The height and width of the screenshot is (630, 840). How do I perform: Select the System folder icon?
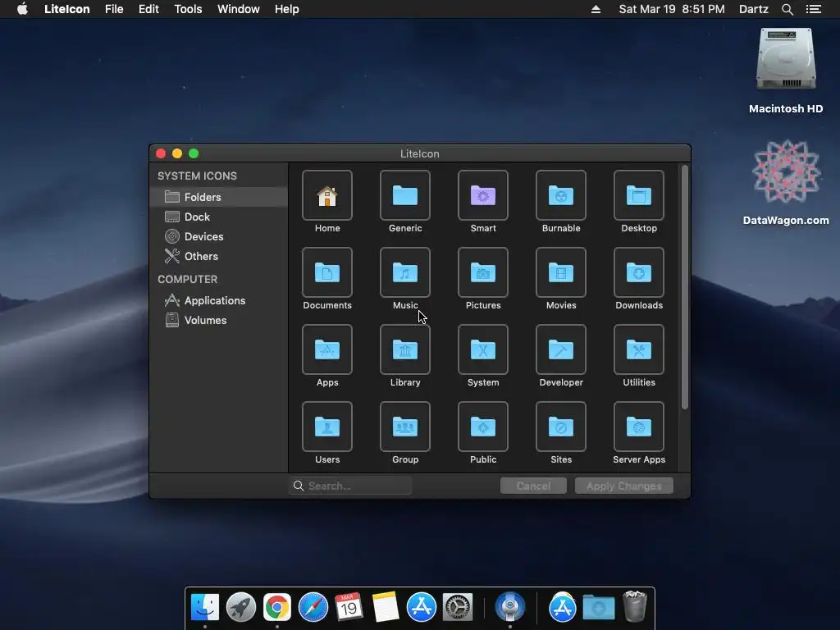483,349
